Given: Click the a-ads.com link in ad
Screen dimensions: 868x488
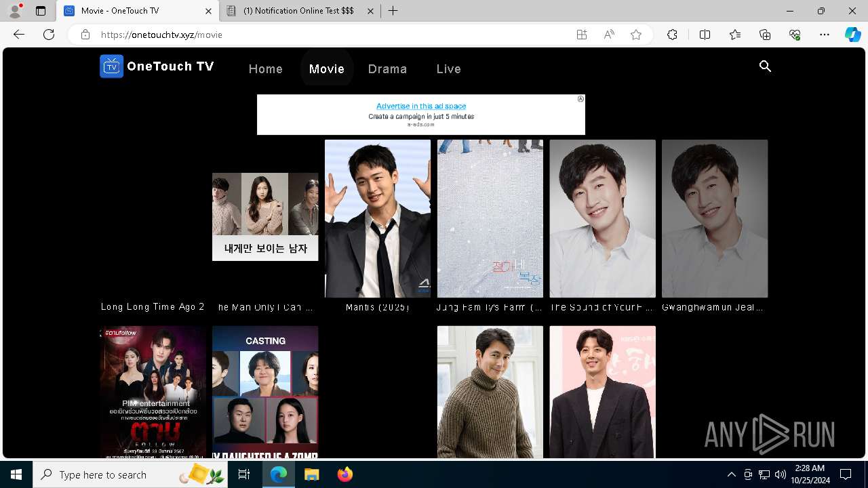Looking at the screenshot, I should 421,125.
